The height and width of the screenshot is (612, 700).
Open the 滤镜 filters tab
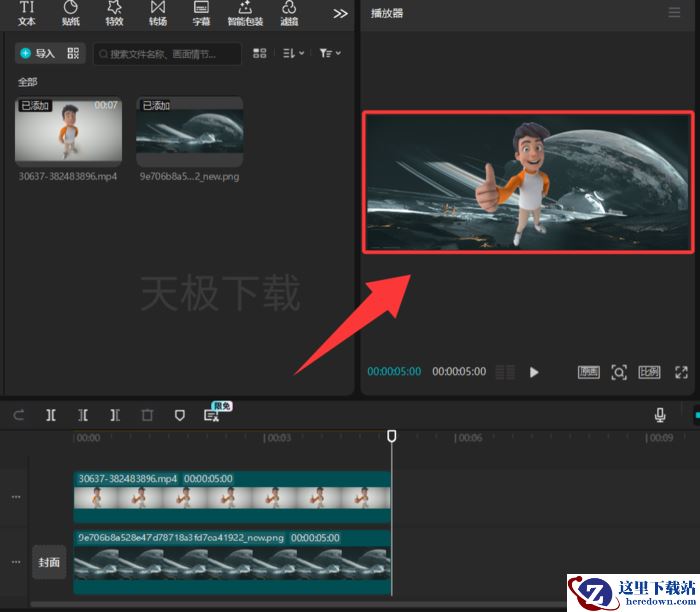coord(289,13)
